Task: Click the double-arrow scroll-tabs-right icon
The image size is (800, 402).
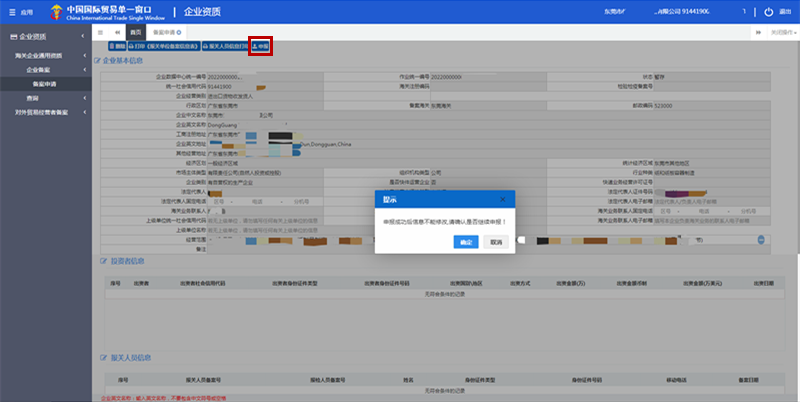Action: [x=759, y=32]
